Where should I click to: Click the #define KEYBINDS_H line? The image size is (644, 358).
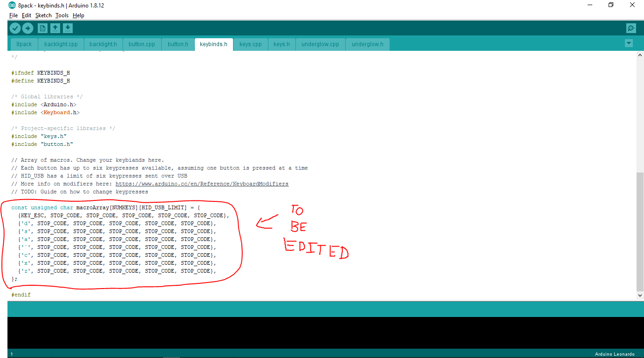[41, 81]
